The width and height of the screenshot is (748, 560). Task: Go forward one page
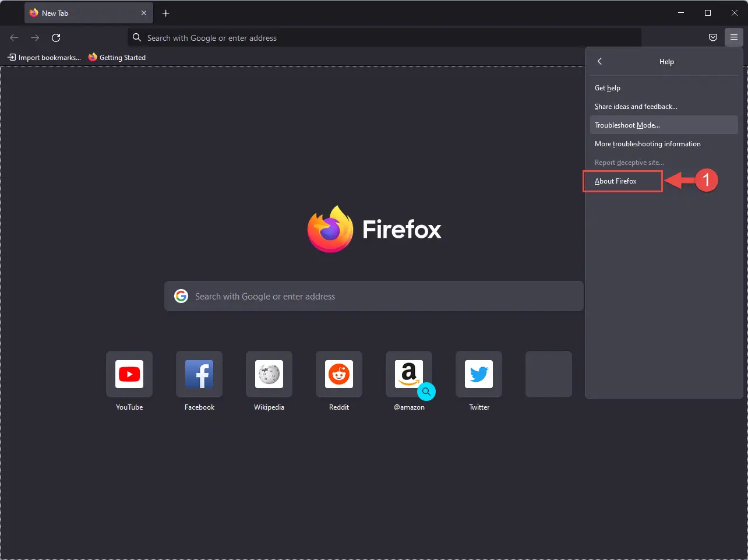[x=35, y=38]
